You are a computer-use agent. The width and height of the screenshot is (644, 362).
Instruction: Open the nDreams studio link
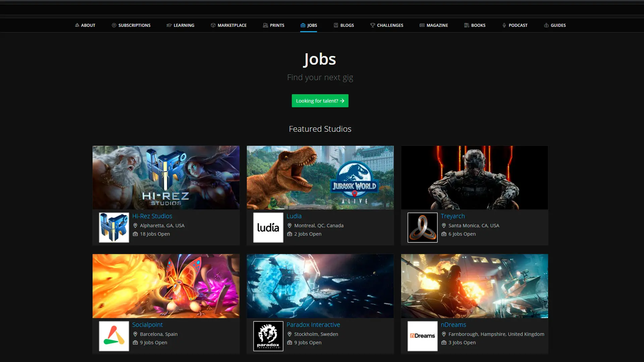pyautogui.click(x=453, y=325)
